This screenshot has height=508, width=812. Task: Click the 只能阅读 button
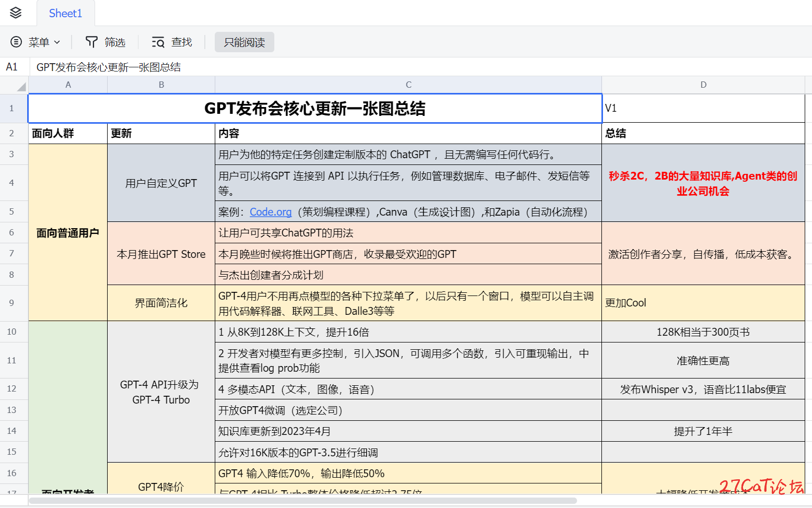pos(244,42)
